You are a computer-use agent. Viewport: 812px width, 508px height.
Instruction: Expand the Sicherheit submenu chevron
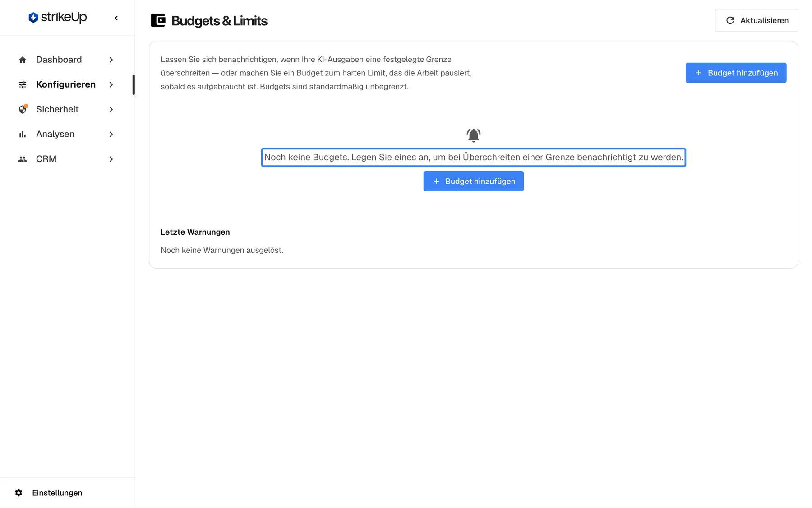click(111, 109)
